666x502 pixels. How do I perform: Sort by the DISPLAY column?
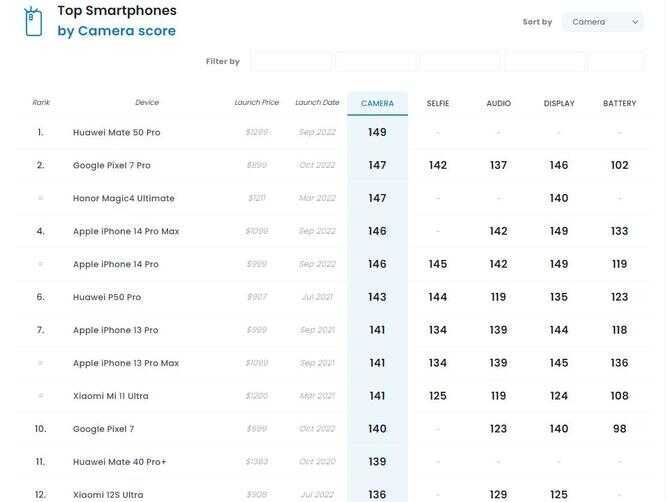click(559, 104)
